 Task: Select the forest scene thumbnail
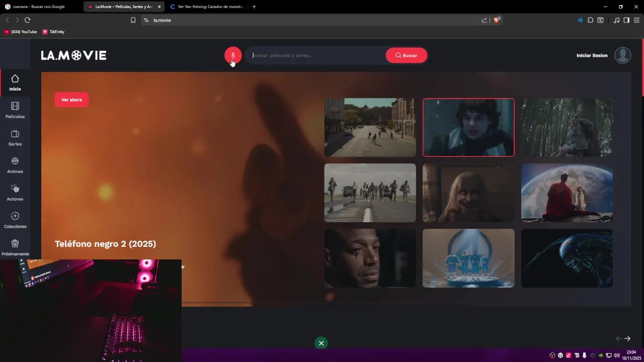coord(567,127)
